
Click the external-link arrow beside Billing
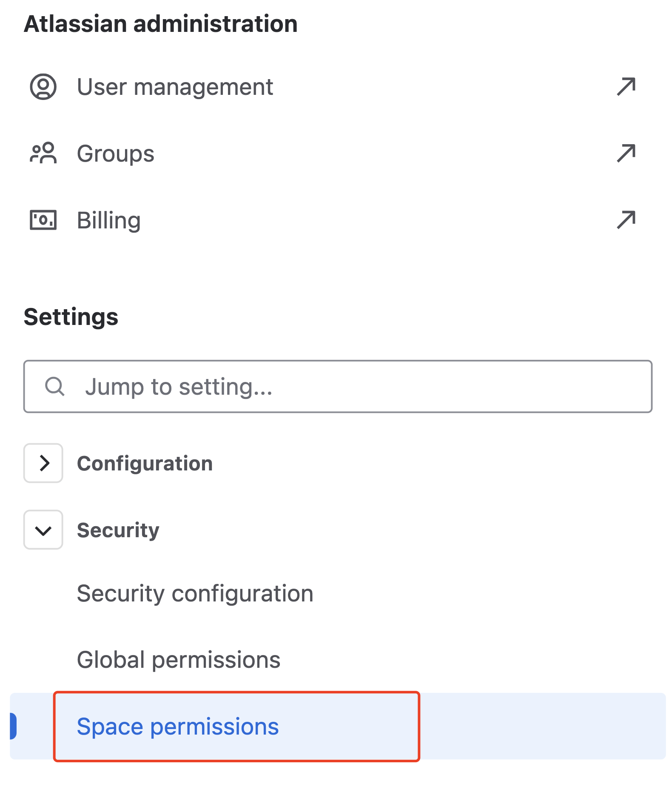tap(626, 220)
